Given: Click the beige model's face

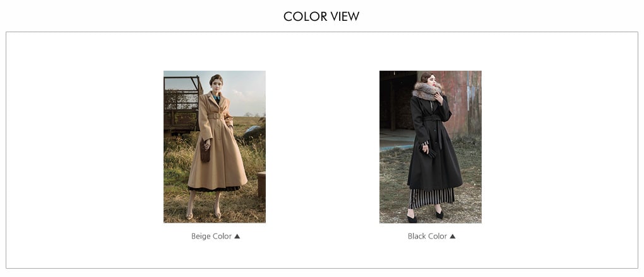Looking at the screenshot, I should [x=217, y=85].
